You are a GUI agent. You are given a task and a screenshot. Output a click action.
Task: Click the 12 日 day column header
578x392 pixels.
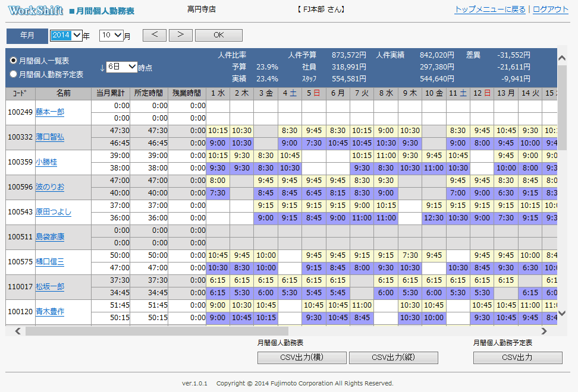click(x=482, y=93)
